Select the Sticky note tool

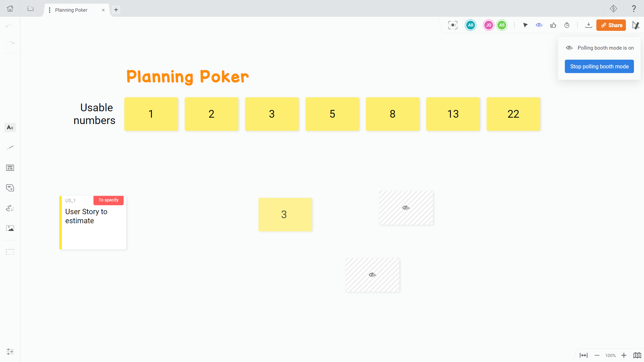(10, 188)
